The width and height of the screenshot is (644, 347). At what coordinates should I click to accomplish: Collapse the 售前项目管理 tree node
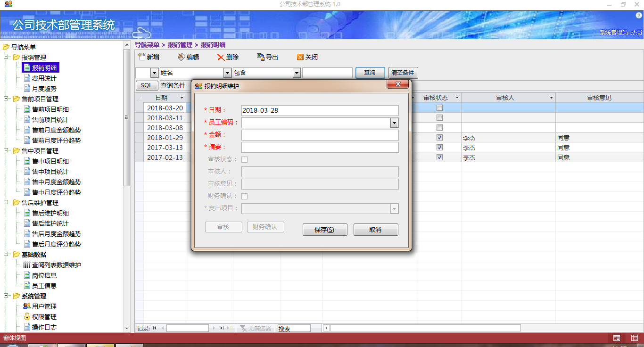point(7,99)
